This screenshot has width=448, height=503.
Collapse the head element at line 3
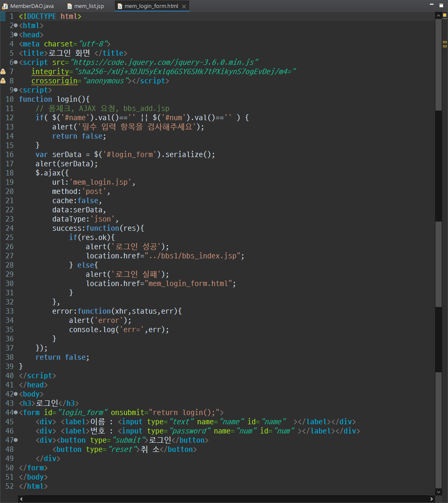[x=15, y=35]
